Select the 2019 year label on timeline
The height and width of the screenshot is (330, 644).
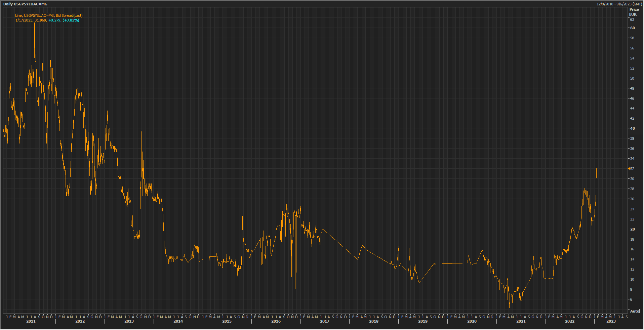coord(423,322)
